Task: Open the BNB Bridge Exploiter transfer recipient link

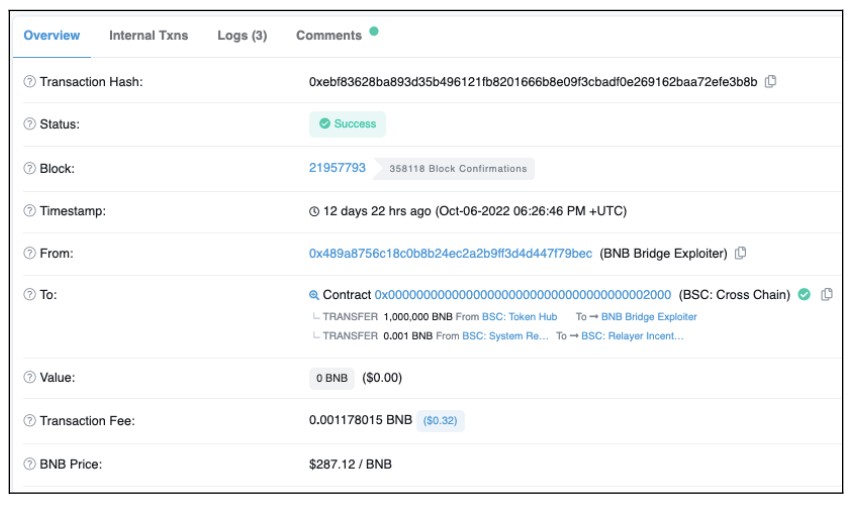Action: pyautogui.click(x=649, y=317)
